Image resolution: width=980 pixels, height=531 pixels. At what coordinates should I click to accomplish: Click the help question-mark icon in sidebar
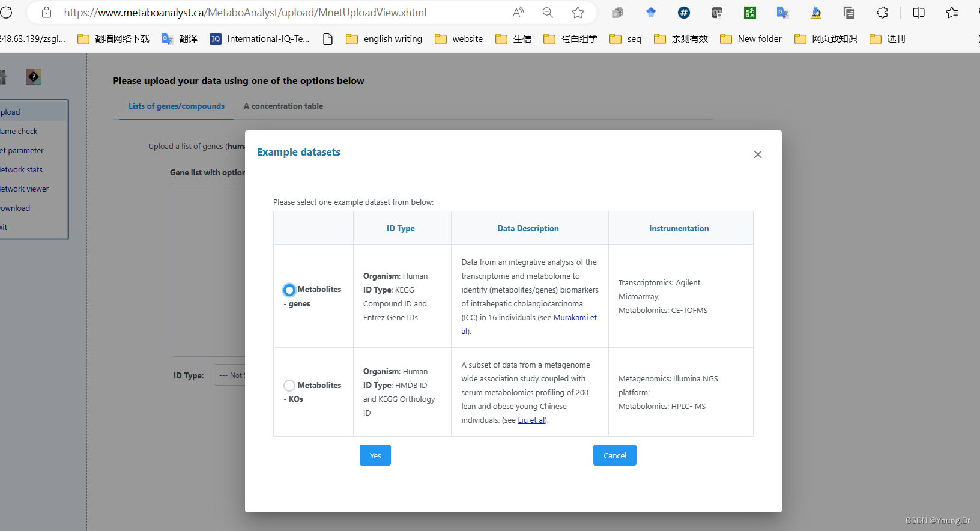[34, 77]
